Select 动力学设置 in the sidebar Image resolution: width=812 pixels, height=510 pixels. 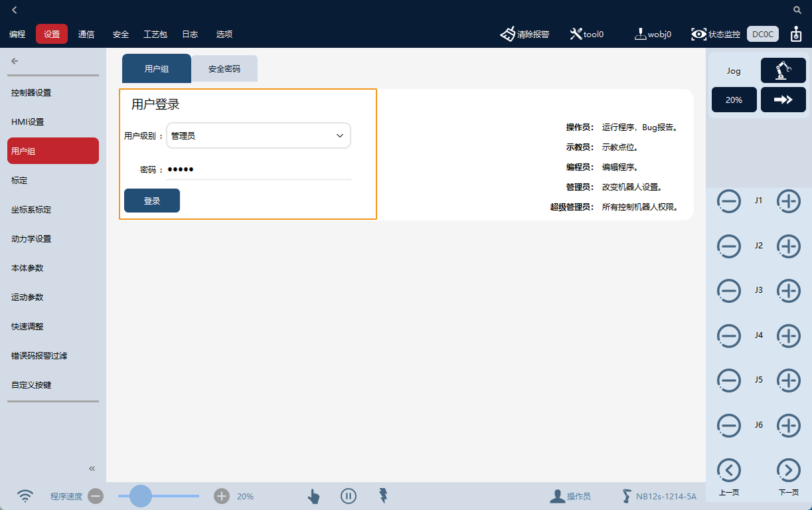point(53,239)
